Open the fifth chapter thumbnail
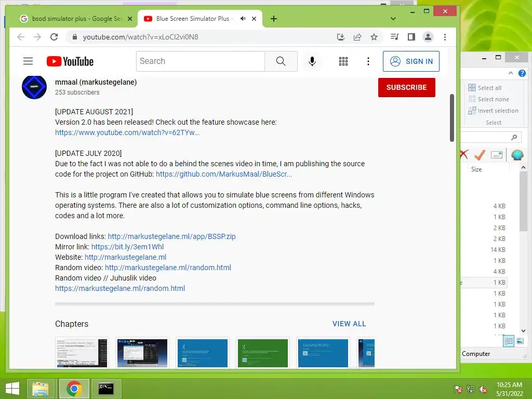 pos(323,353)
